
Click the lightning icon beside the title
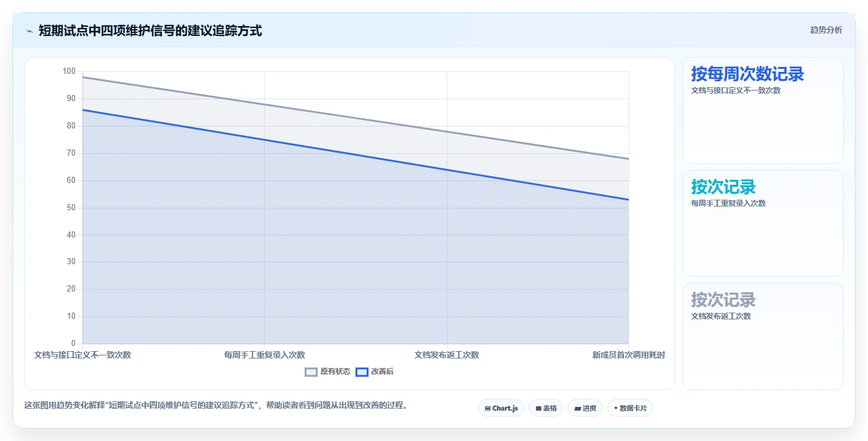[29, 31]
